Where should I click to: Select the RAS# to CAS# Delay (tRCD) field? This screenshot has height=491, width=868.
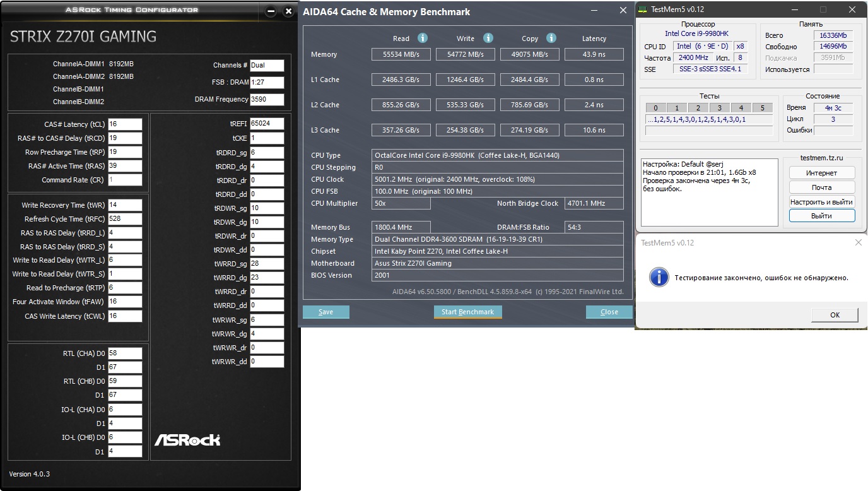pyautogui.click(x=125, y=138)
